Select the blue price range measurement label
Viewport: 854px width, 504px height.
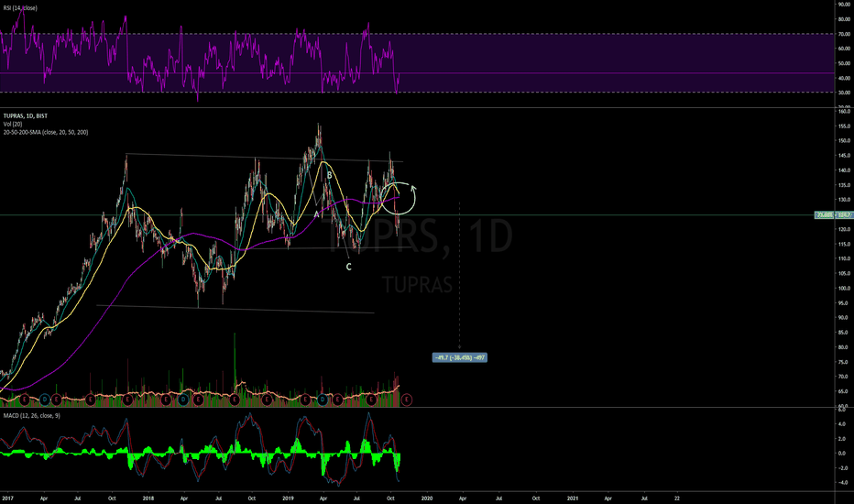460,357
